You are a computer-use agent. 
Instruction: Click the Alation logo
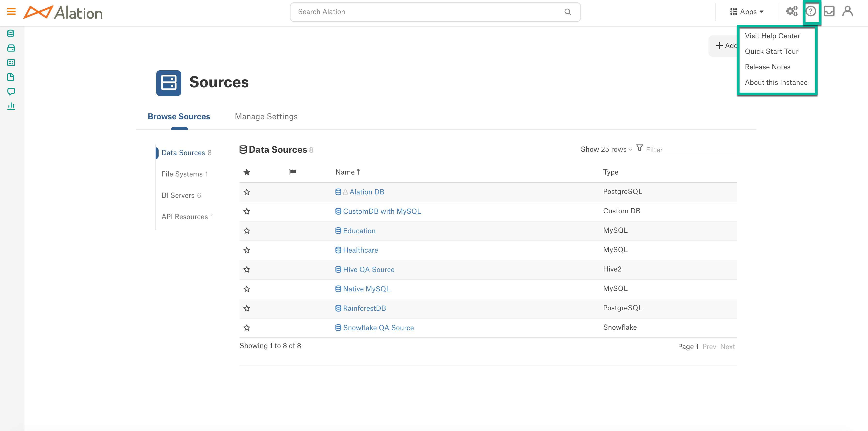tap(63, 12)
